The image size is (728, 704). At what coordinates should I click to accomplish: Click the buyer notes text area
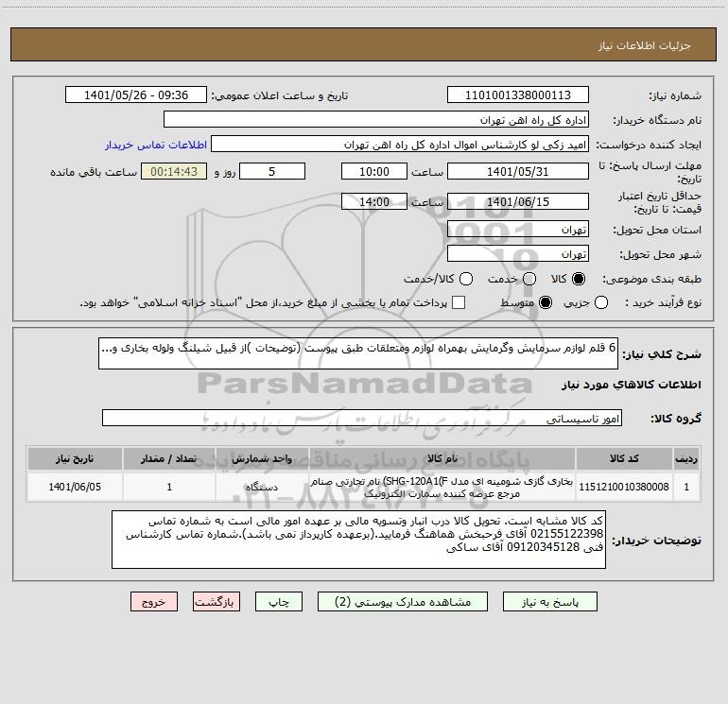pos(358,540)
